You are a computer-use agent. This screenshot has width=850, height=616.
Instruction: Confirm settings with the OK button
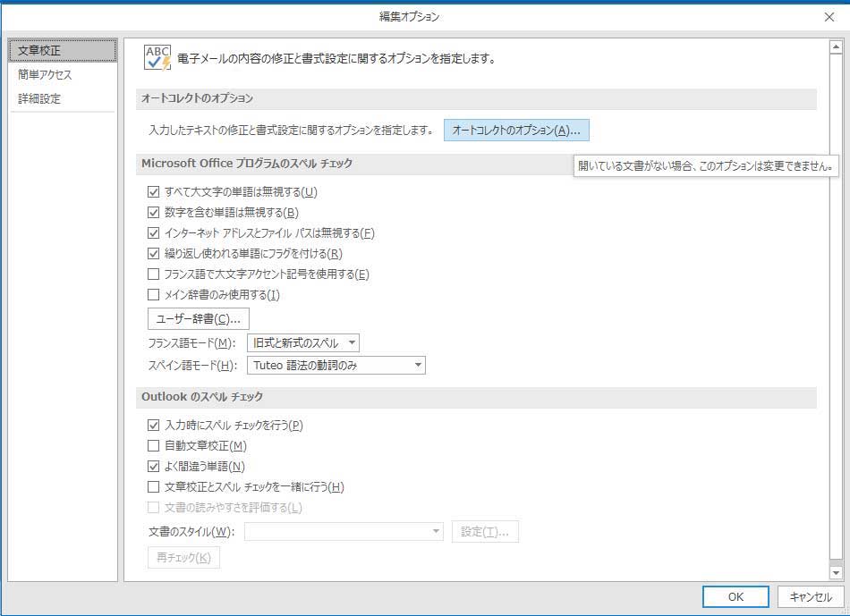tap(735, 597)
